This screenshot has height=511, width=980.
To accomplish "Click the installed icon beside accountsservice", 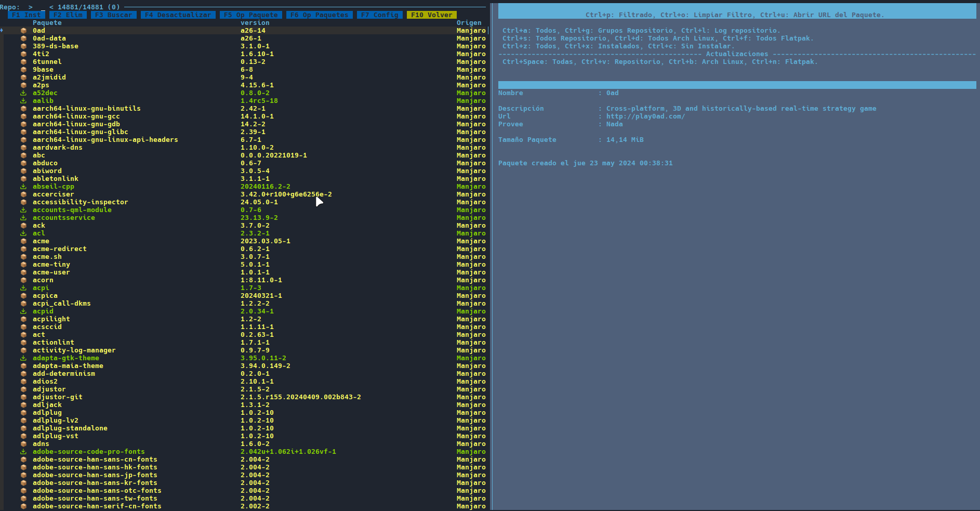I will (23, 218).
